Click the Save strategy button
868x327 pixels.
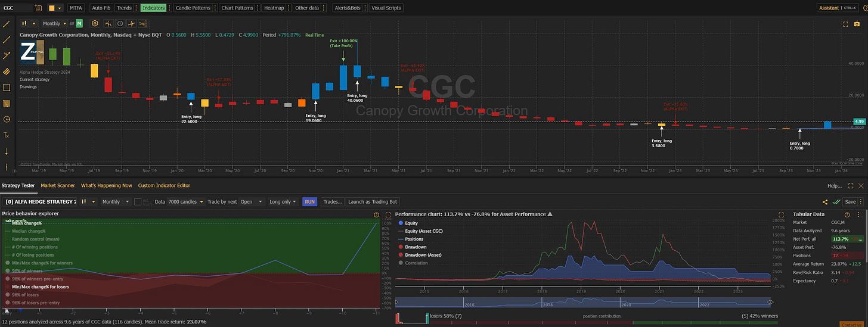(850, 202)
